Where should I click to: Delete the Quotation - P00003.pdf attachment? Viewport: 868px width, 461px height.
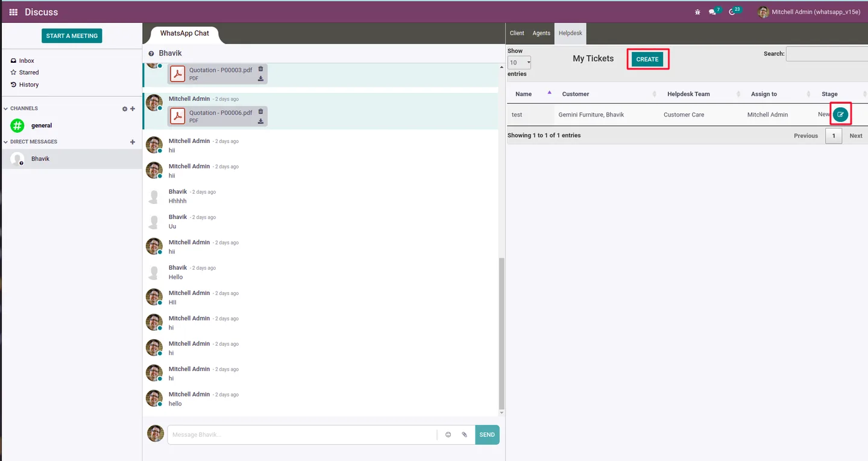pyautogui.click(x=261, y=69)
